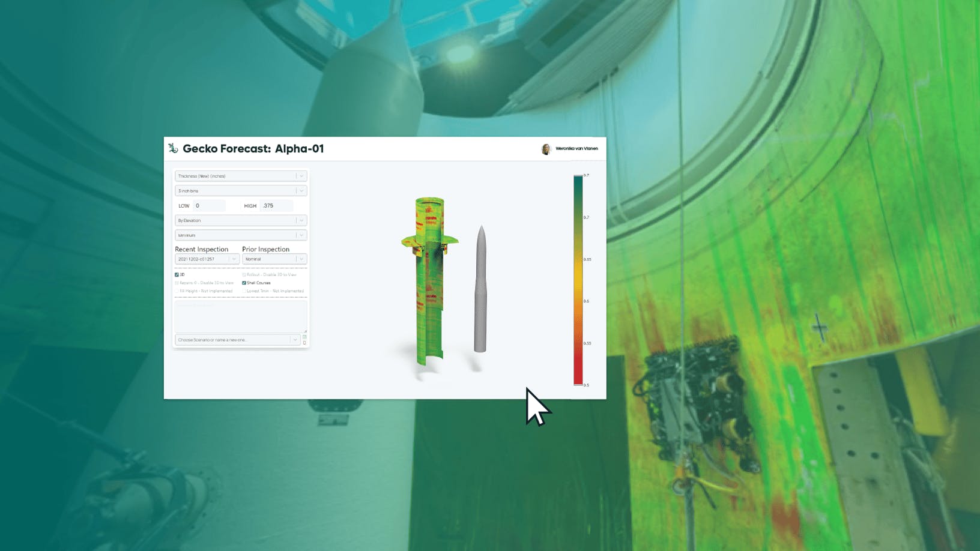The height and width of the screenshot is (551, 980).
Task: Click the save scenario icon beside the scenario box
Action: click(304, 337)
